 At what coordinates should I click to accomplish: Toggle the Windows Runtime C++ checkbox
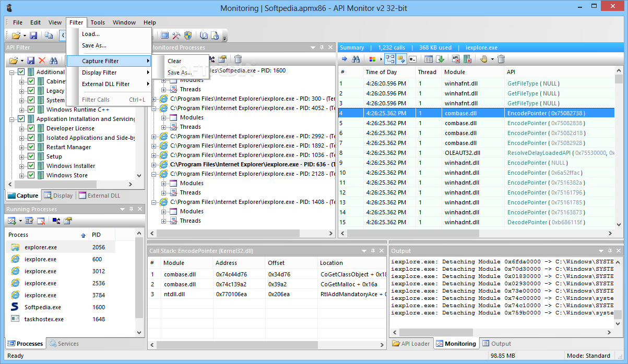coord(31,110)
